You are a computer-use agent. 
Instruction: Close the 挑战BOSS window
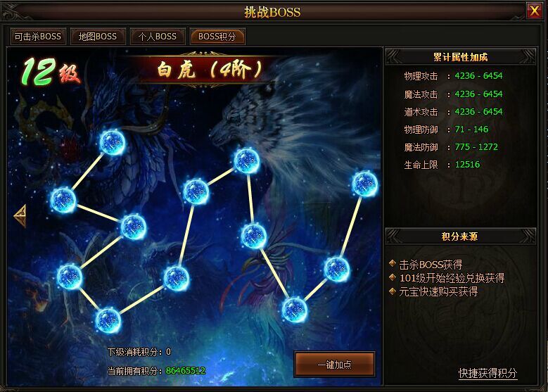point(535,11)
